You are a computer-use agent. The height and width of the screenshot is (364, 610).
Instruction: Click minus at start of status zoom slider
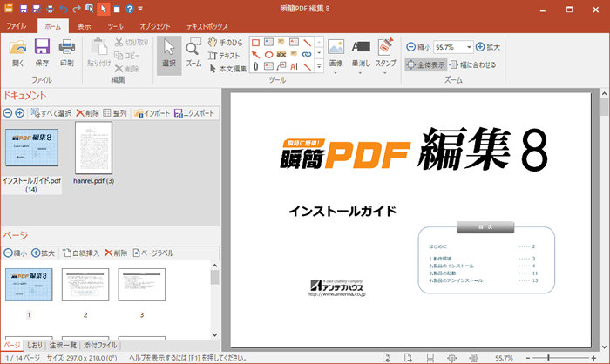tap(527, 358)
